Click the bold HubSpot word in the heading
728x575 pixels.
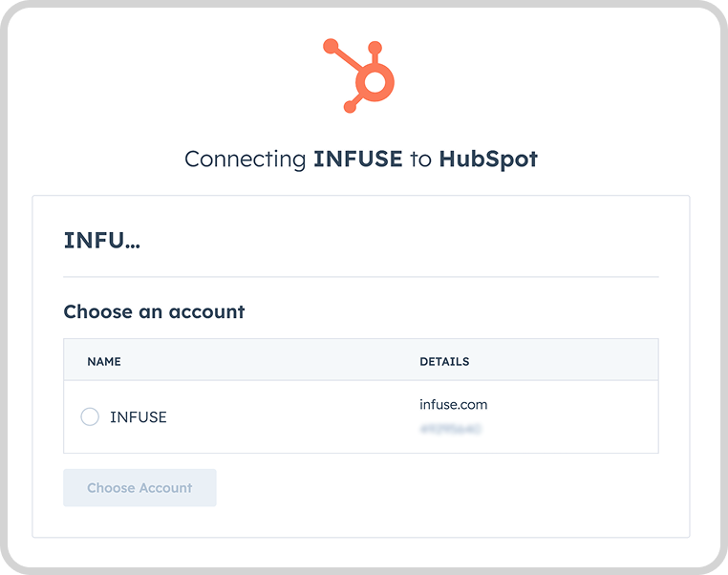tap(488, 160)
